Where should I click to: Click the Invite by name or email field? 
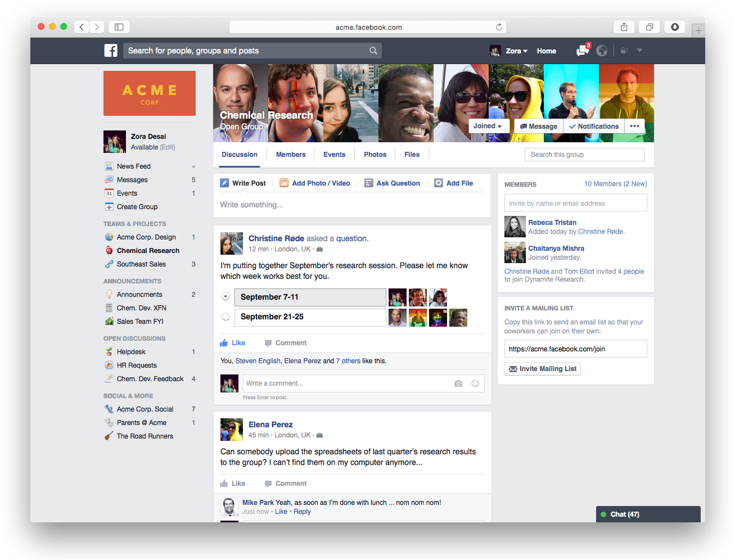[576, 203]
